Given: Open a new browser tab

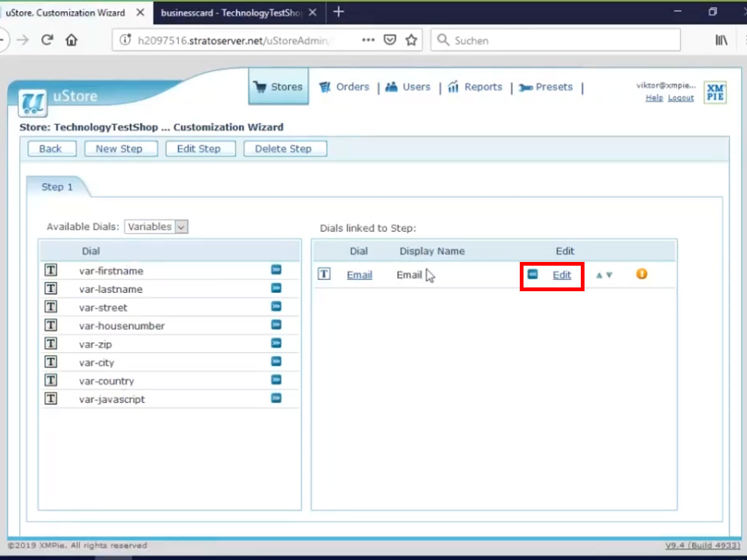Looking at the screenshot, I should click(339, 12).
